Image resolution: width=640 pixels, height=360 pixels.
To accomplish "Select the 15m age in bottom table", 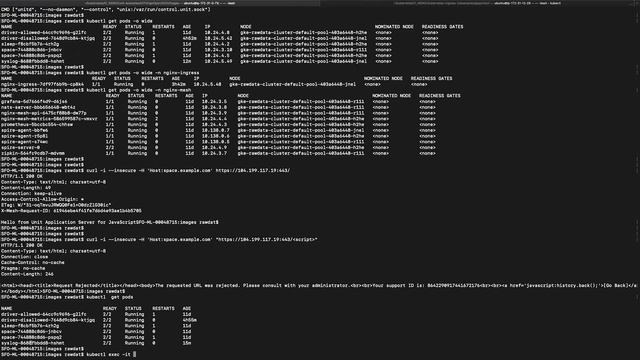I will [x=187, y=343].
